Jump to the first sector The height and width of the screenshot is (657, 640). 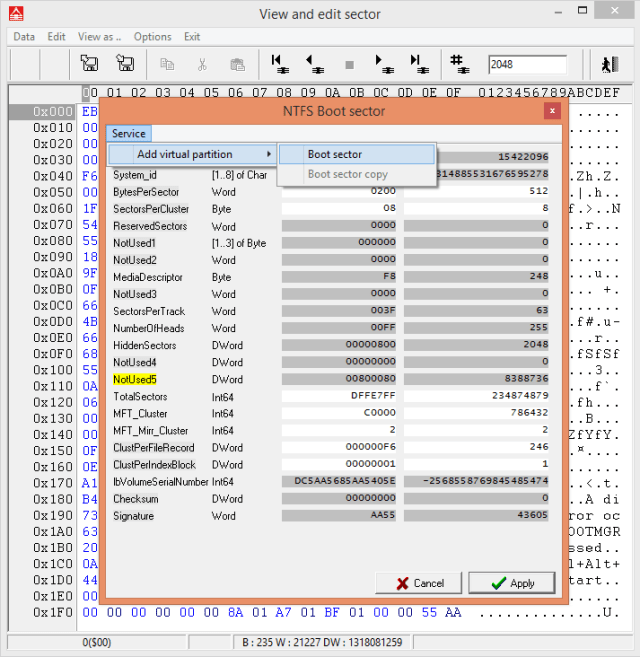pyautogui.click(x=281, y=64)
